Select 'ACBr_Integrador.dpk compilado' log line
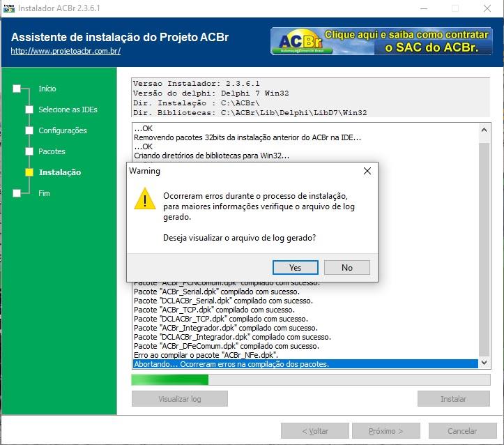 tap(305, 328)
